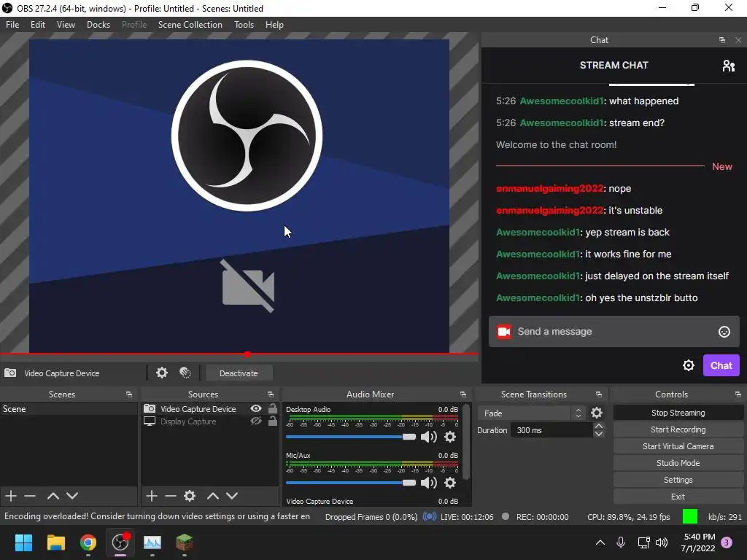747x560 pixels.
Task: Open selected source properties gear in Sources
Action: (x=190, y=496)
